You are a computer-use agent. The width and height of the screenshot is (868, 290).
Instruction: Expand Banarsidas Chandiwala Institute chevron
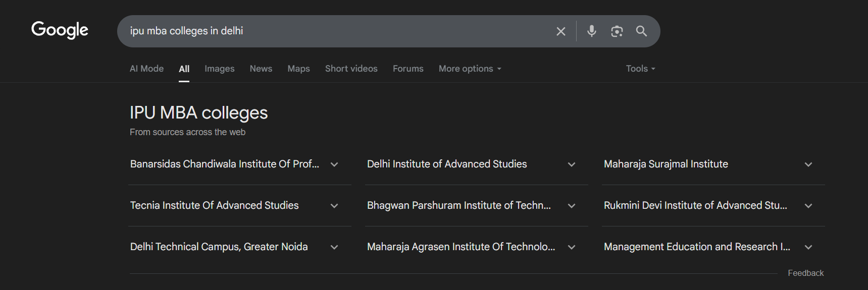[x=334, y=164]
